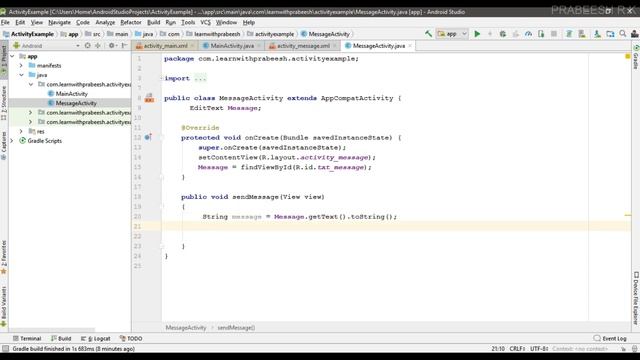Image resolution: width=640 pixels, height=360 pixels.
Task: Click class gutter icon on line 8
Action: point(149,98)
